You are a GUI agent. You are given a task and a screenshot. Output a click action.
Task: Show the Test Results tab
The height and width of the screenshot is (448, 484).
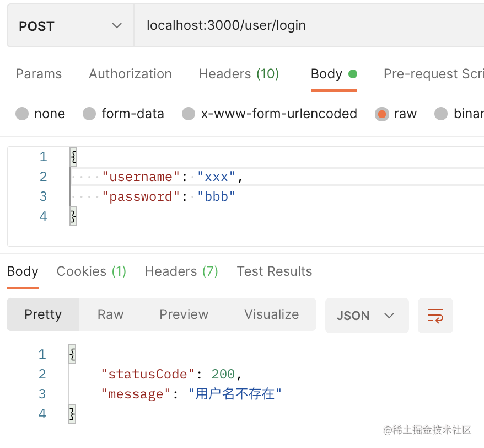click(275, 271)
